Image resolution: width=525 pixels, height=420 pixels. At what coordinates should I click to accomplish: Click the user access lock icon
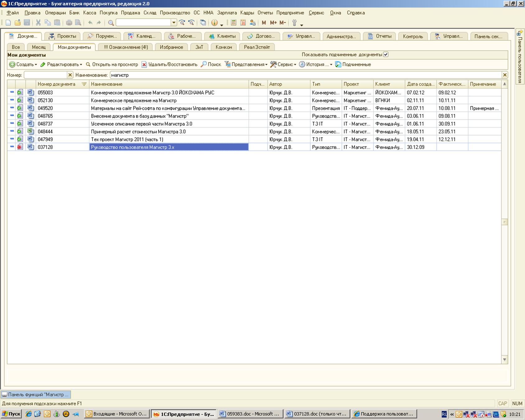click(253, 22)
